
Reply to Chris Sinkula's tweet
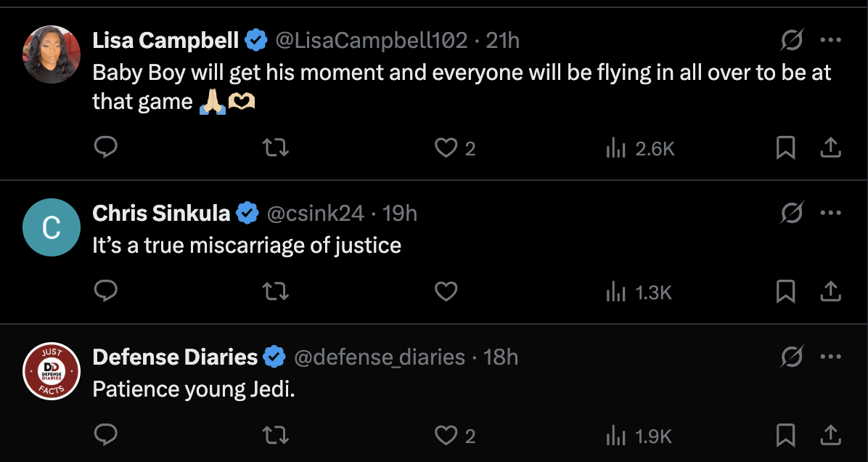tap(106, 292)
